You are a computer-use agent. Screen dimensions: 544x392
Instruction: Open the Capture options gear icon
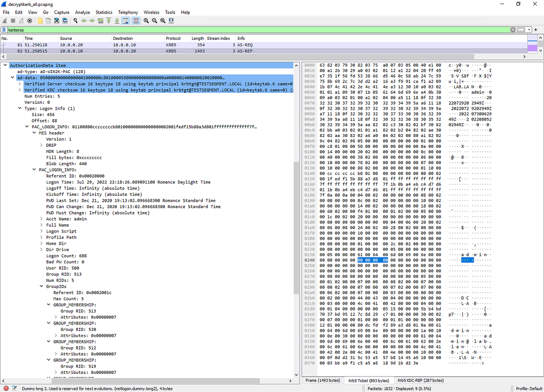coord(29,20)
